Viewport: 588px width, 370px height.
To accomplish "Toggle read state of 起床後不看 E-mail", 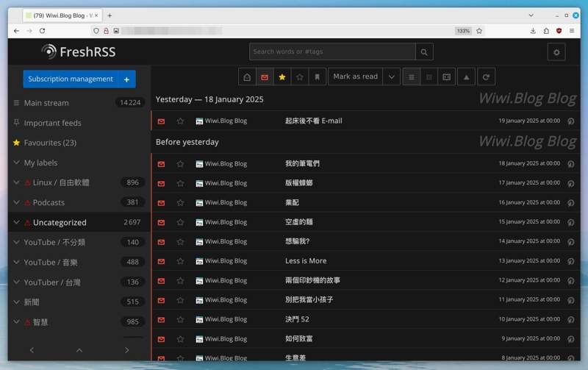I will tap(161, 121).
